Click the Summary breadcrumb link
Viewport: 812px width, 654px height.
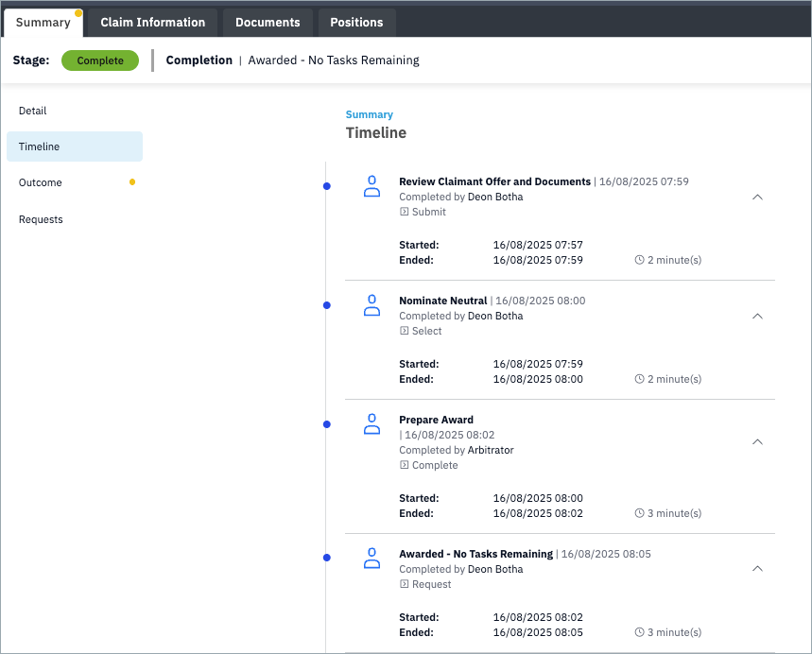pos(370,114)
